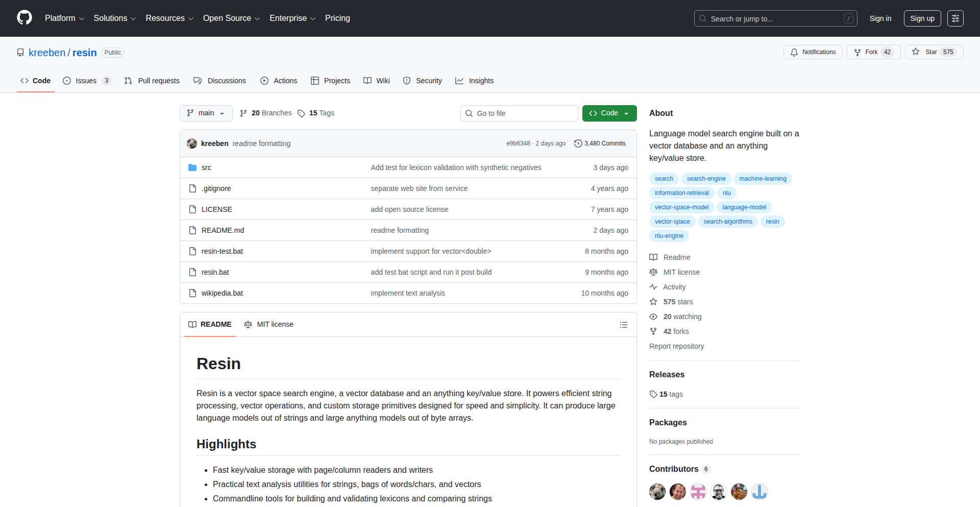The height and width of the screenshot is (507, 980).
Task: Open the last contributor avatar
Action: [759, 492]
